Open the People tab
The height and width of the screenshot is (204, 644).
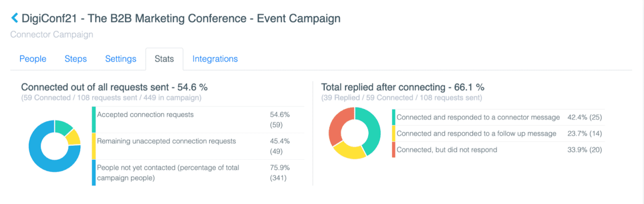pyautogui.click(x=33, y=59)
